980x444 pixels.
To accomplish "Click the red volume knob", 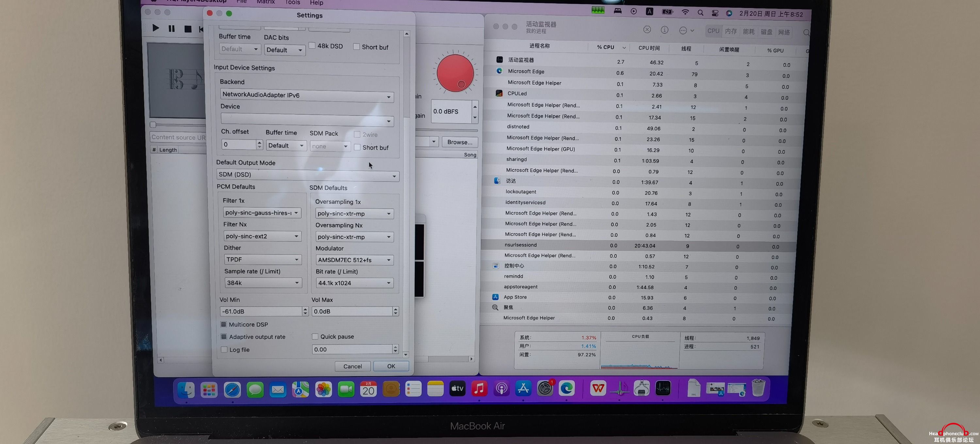I will click(x=455, y=73).
